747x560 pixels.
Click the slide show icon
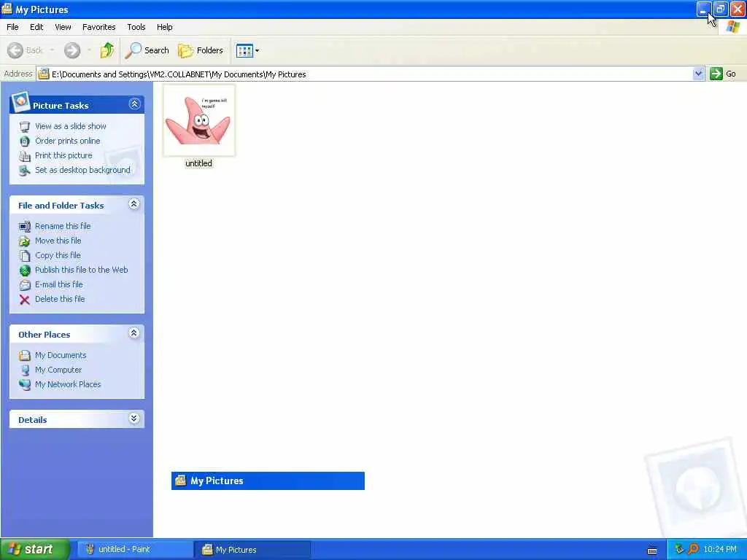pyautogui.click(x=25, y=127)
